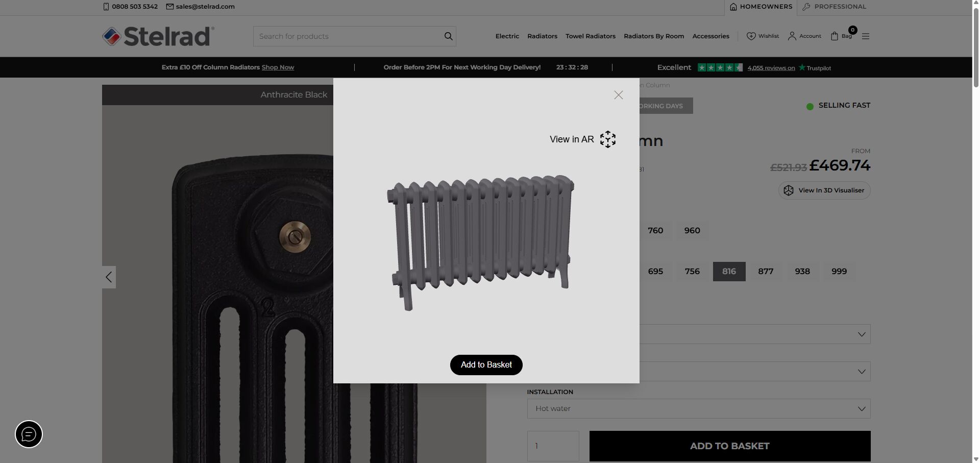Open the Wishlist heart icon
This screenshot has width=980, height=463.
(x=751, y=36)
